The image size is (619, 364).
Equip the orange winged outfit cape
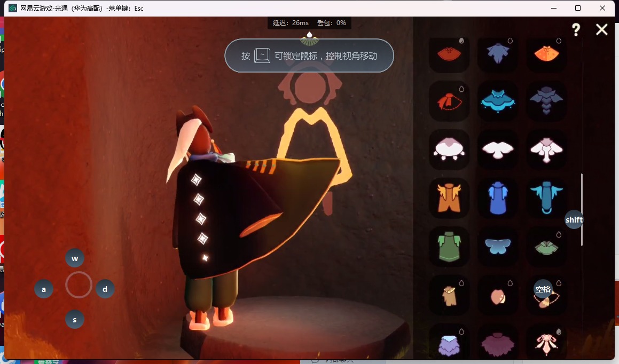449,198
